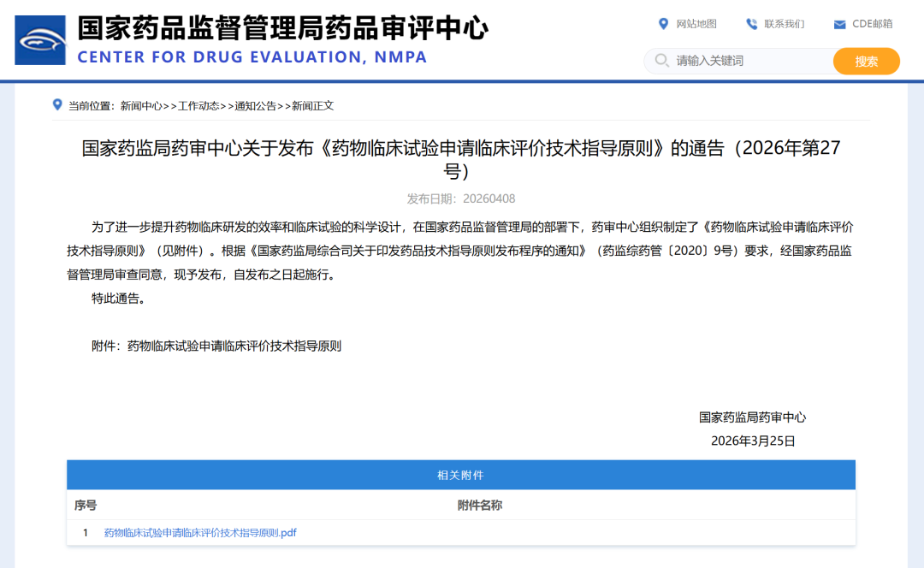Go to 工作动态 in the breadcrumb
Screen dimensions: 924x568
(x=198, y=106)
